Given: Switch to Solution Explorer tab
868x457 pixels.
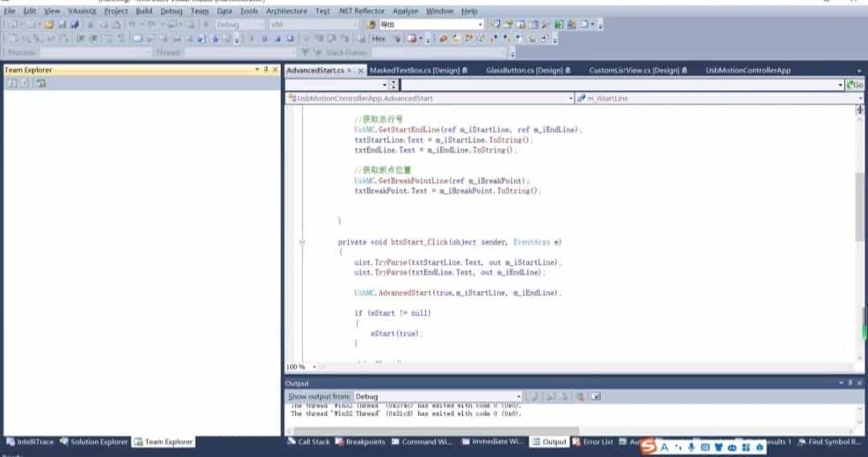Looking at the screenshot, I should pos(94,442).
